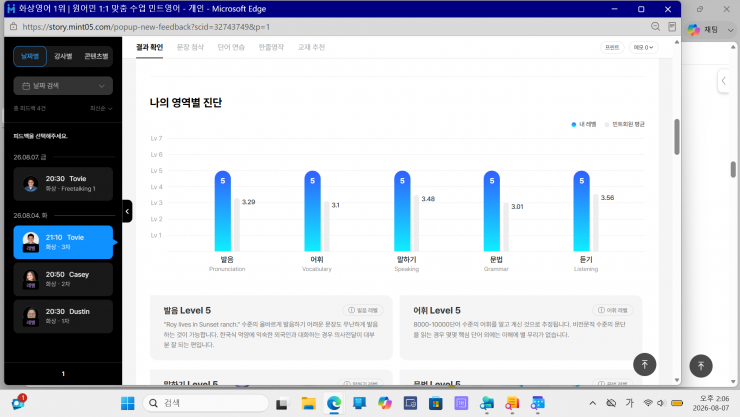The image size is (740, 417).
Task: Click the background window scrollbar thumb
Action: pyautogui.click(x=733, y=169)
